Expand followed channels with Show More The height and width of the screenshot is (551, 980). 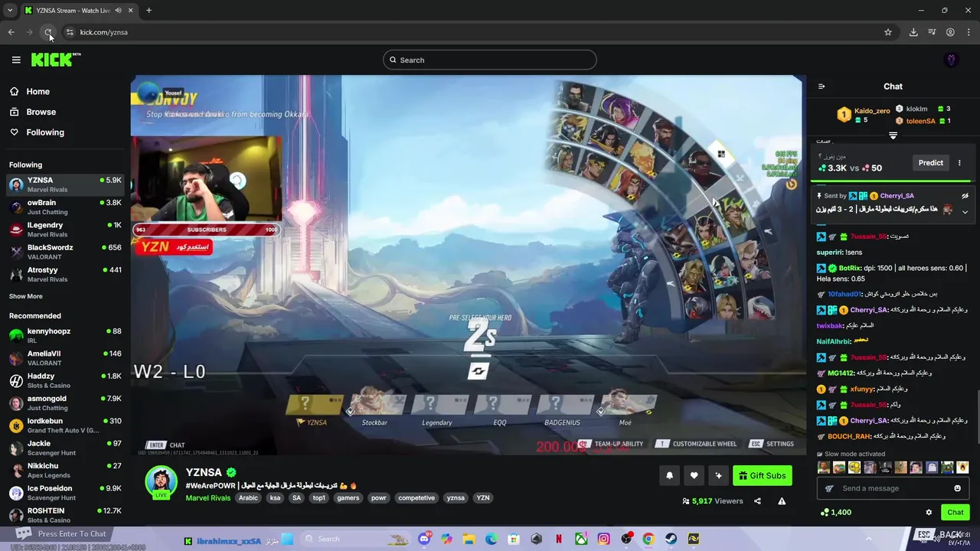click(26, 296)
